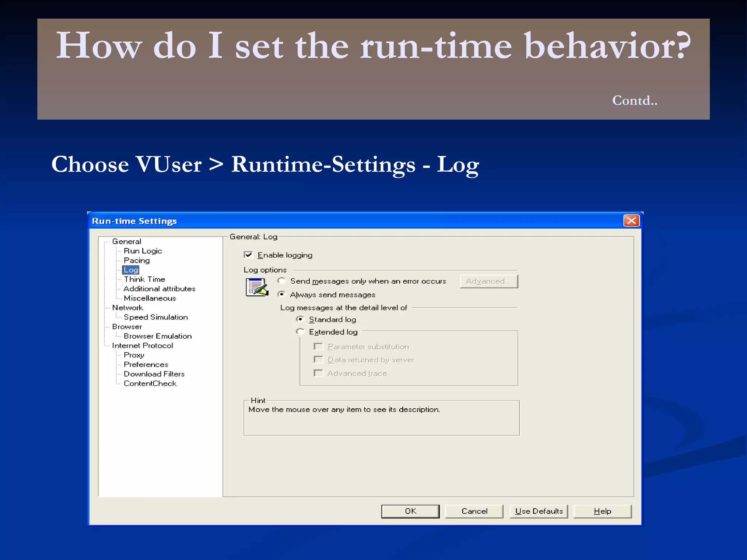Open the Preferences settings node
The height and width of the screenshot is (560, 747).
click(146, 365)
